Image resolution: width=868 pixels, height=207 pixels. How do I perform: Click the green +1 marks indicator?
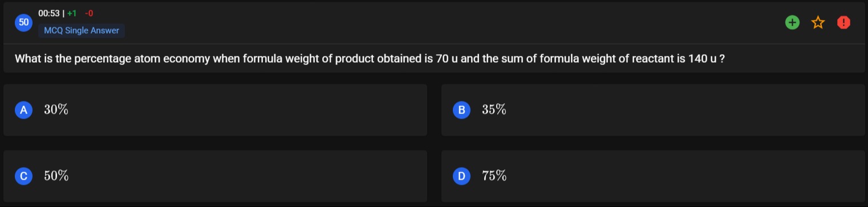[x=72, y=13]
